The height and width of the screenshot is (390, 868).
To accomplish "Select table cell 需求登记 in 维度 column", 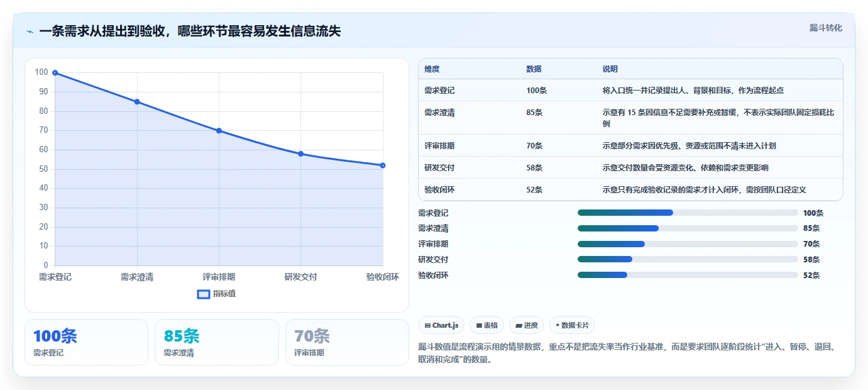I will tap(440, 91).
